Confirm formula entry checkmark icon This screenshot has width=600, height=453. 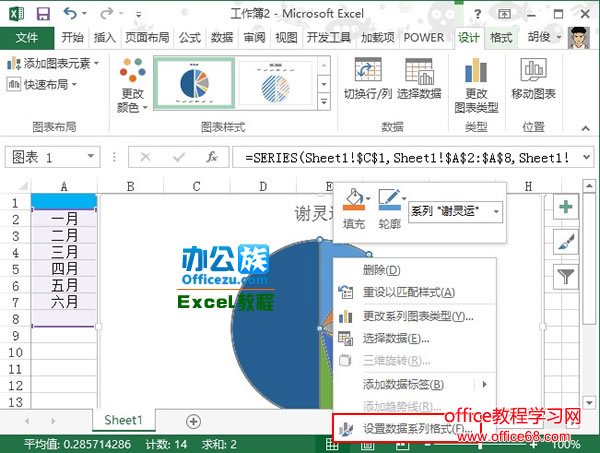click(x=179, y=156)
